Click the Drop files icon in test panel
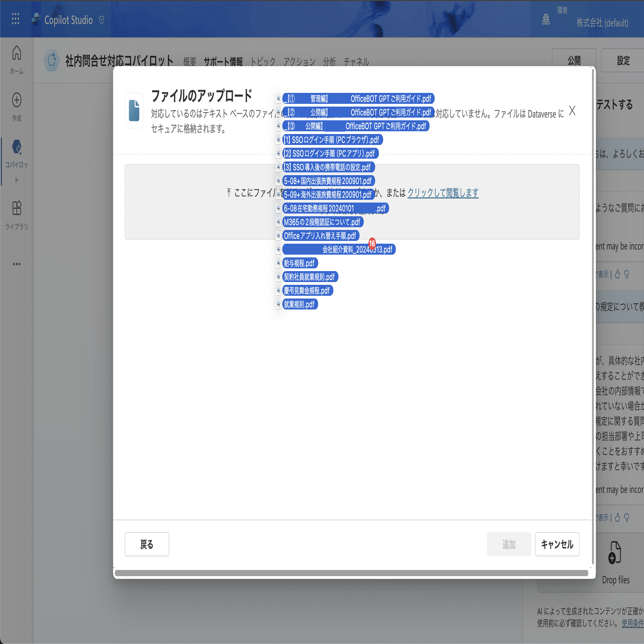This screenshot has width=644, height=644. pyautogui.click(x=615, y=552)
